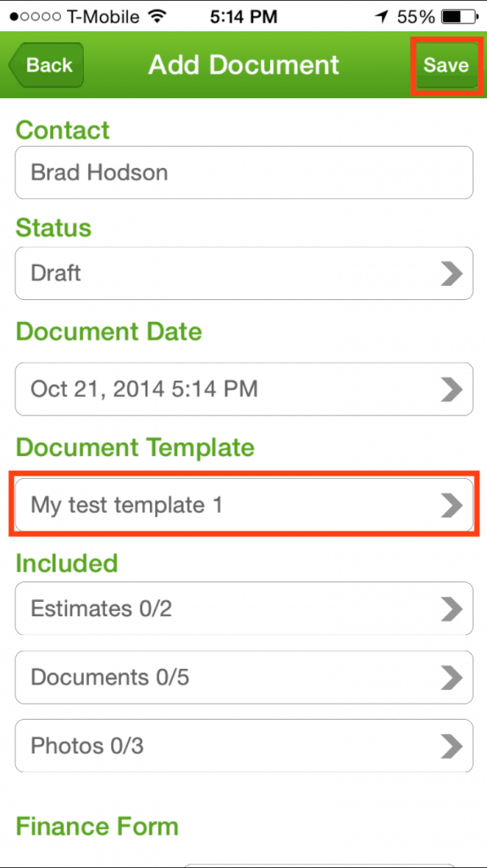Screen dimensions: 487x868
Task: Tap the chevron on the Estimates row
Action: tap(451, 609)
